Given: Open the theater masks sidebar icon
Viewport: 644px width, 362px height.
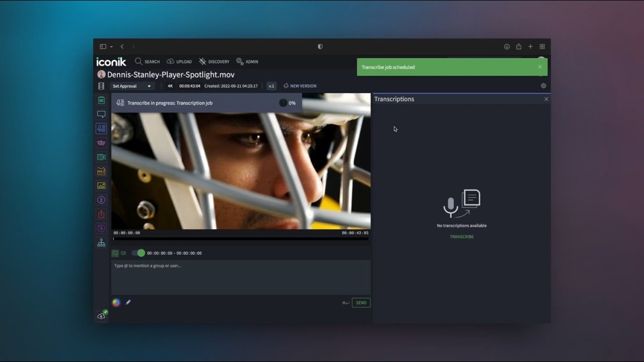Looking at the screenshot, I should pos(101,143).
